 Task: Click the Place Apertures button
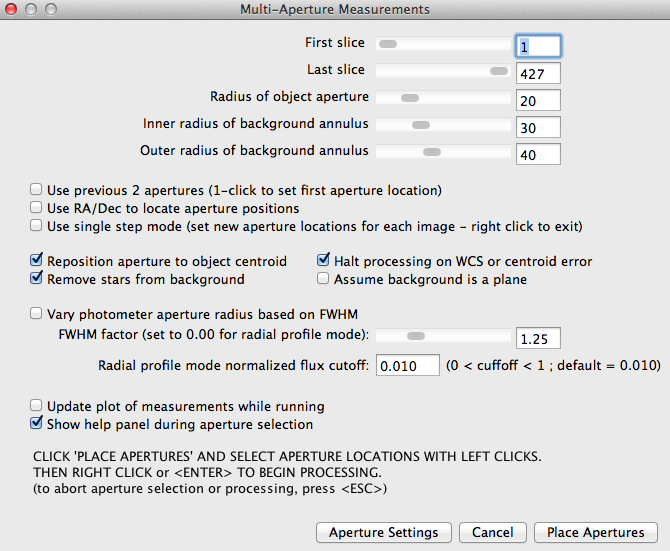(x=596, y=532)
